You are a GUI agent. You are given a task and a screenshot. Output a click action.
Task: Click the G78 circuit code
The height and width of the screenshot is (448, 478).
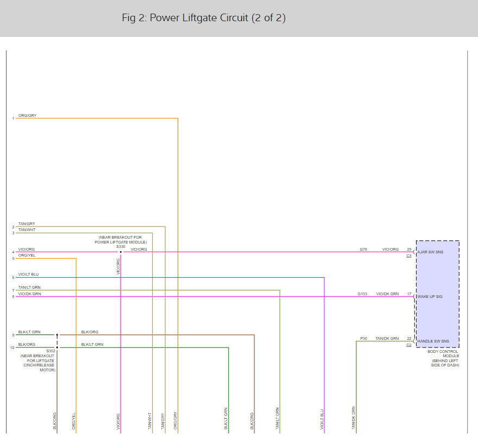(x=363, y=250)
